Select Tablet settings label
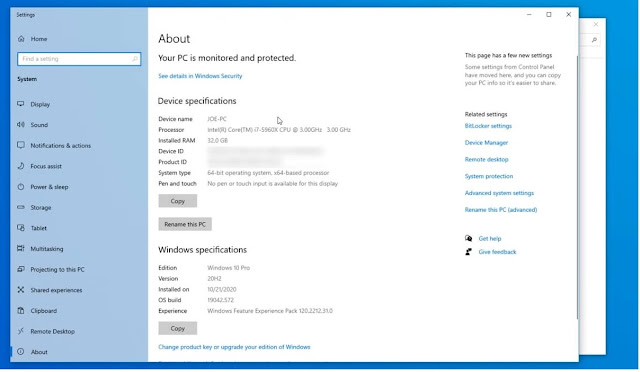The width and height of the screenshot is (640, 372). click(x=39, y=228)
